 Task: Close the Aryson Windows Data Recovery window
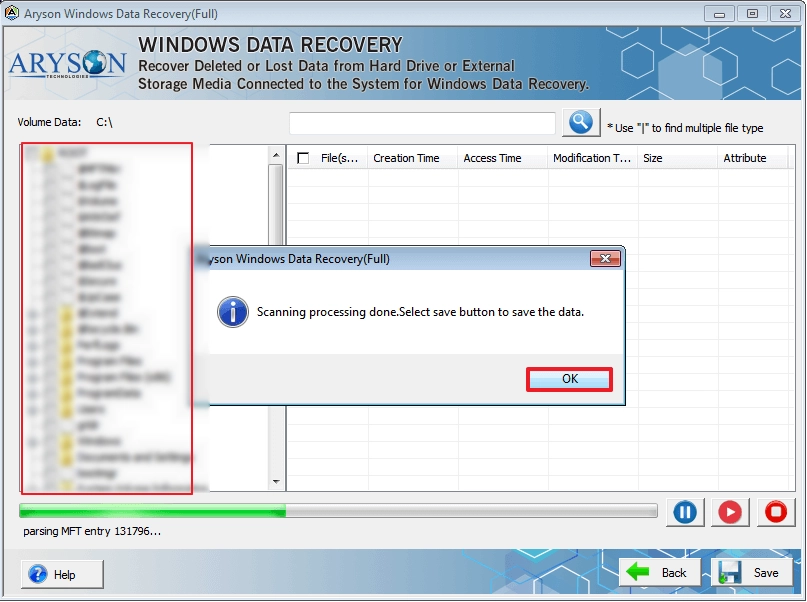(785, 14)
